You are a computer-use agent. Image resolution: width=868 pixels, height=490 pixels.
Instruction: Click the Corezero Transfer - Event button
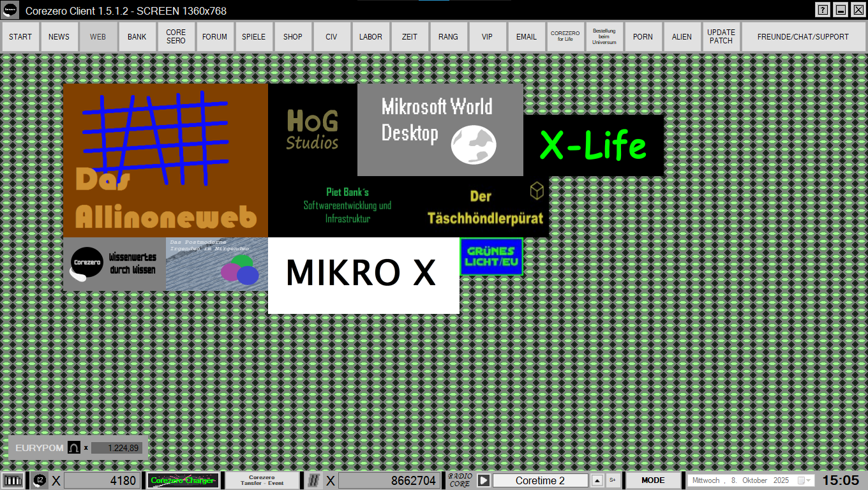coord(262,480)
